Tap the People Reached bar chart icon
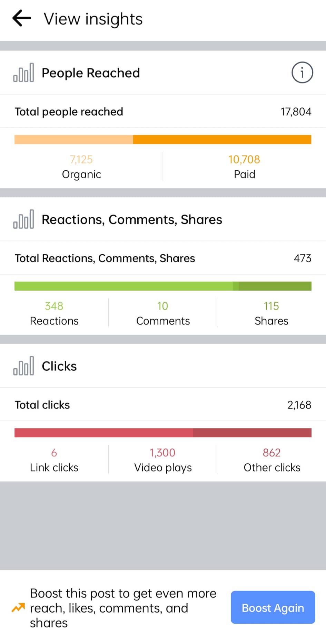This screenshot has height=644, width=326. click(x=23, y=73)
